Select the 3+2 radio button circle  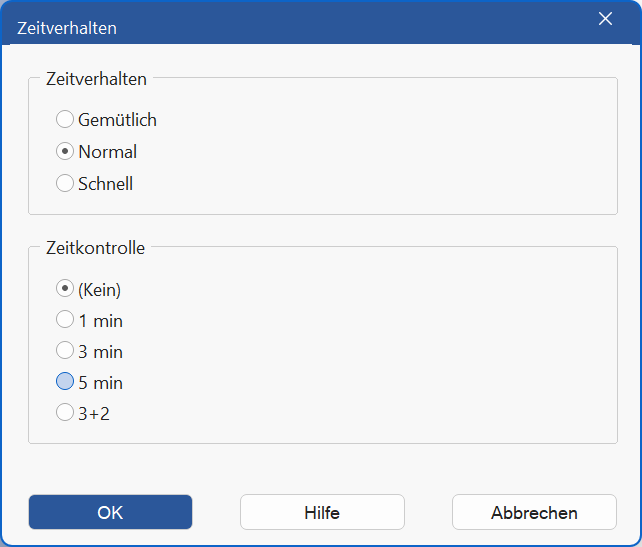tap(65, 412)
